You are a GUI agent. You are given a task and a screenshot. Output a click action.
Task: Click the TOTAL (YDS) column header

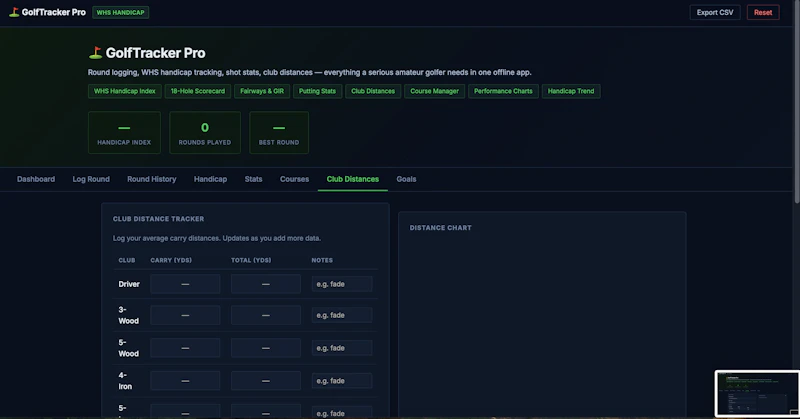point(251,260)
